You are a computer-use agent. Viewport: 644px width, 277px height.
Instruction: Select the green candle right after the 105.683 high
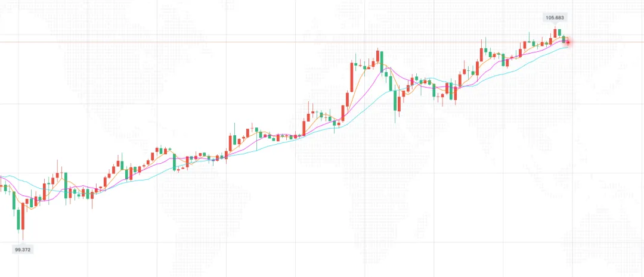click(559, 32)
